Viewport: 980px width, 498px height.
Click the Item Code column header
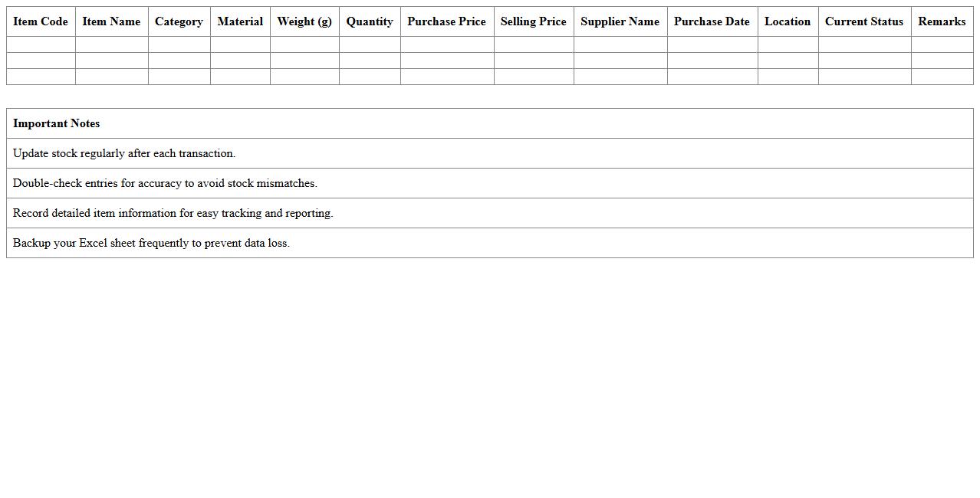(41, 21)
